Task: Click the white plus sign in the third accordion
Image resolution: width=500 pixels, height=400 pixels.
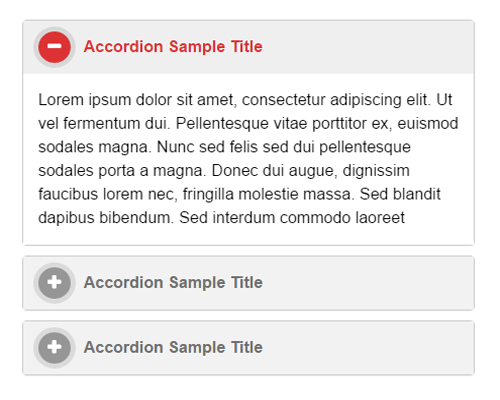Action: tap(54, 347)
